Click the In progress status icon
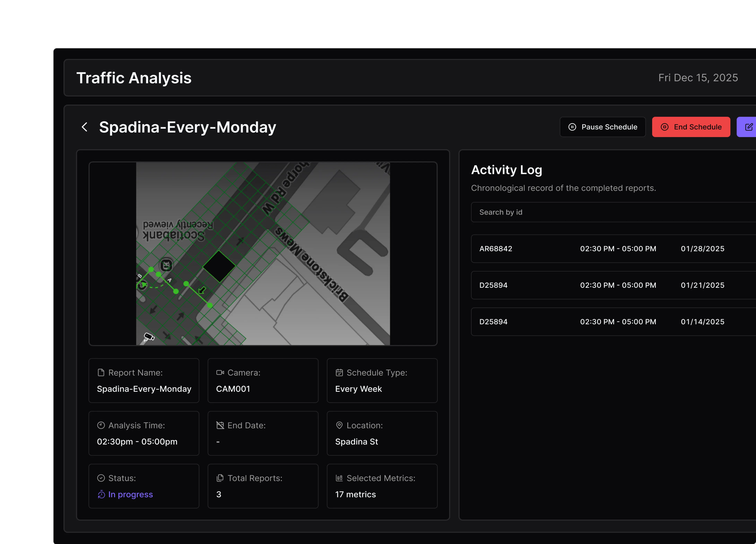 point(101,494)
